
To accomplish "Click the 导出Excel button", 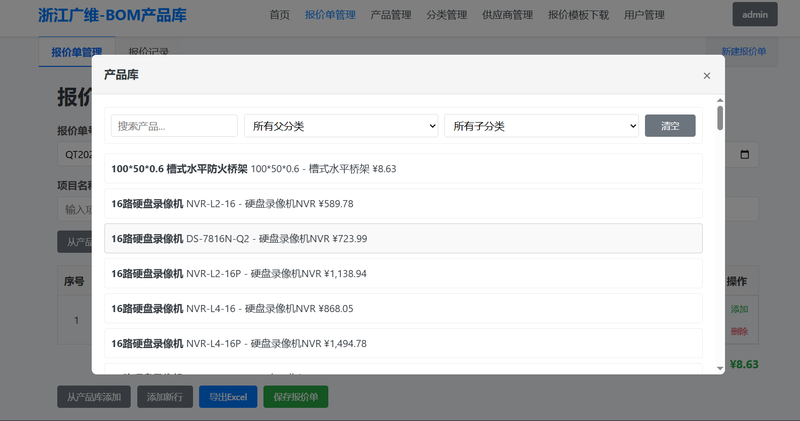I will (x=228, y=396).
